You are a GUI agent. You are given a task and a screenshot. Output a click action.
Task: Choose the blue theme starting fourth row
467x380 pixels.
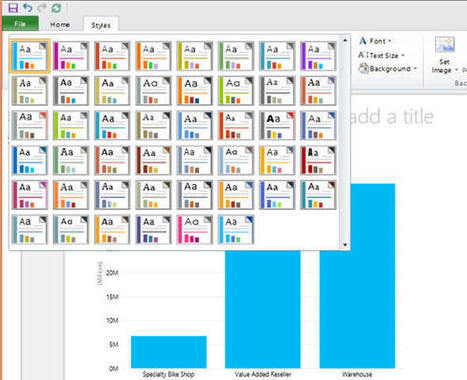(30, 160)
